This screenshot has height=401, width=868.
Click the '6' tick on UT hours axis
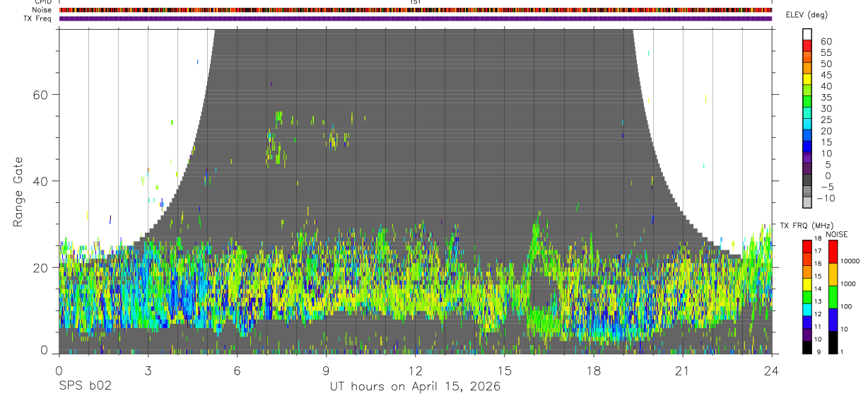point(237,370)
